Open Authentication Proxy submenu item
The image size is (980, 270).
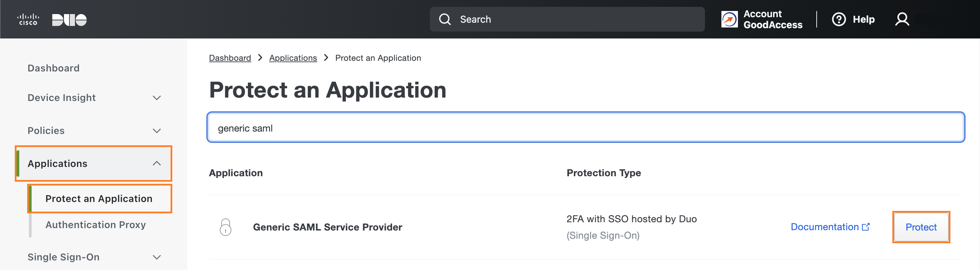pyautogui.click(x=96, y=225)
